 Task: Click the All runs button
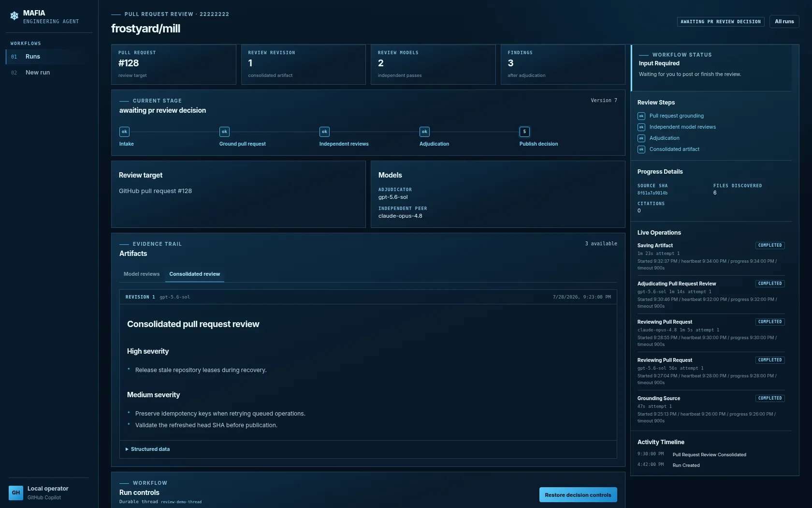(784, 21)
